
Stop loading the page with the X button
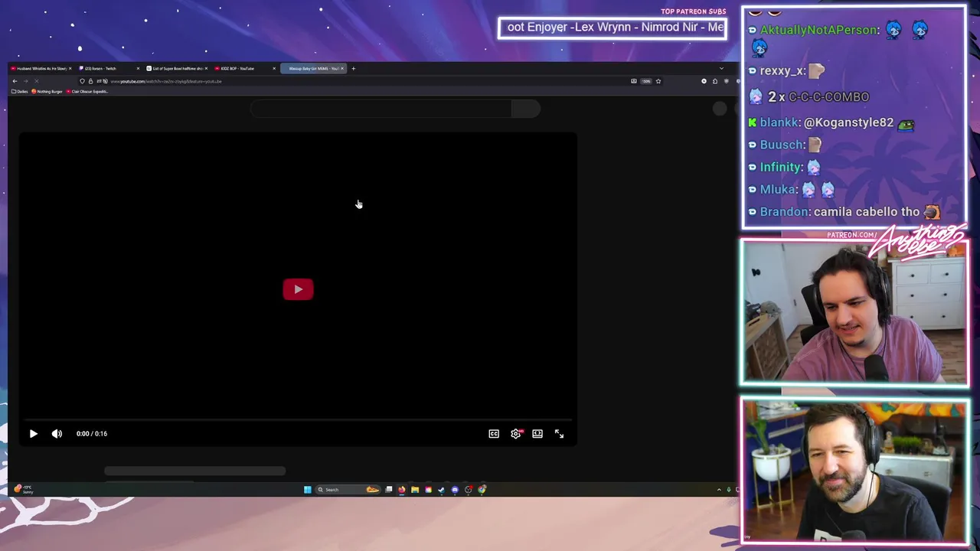[x=36, y=81]
